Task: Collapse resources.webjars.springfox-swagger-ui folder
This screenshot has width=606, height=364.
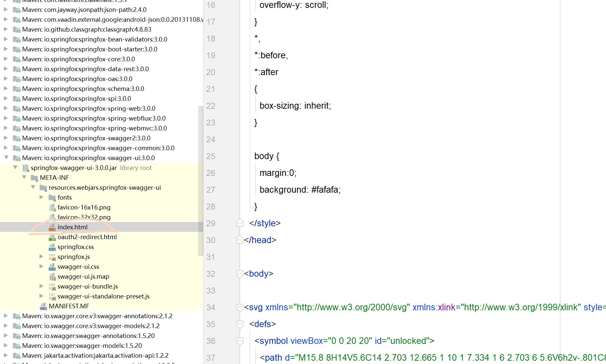Action: coord(33,187)
